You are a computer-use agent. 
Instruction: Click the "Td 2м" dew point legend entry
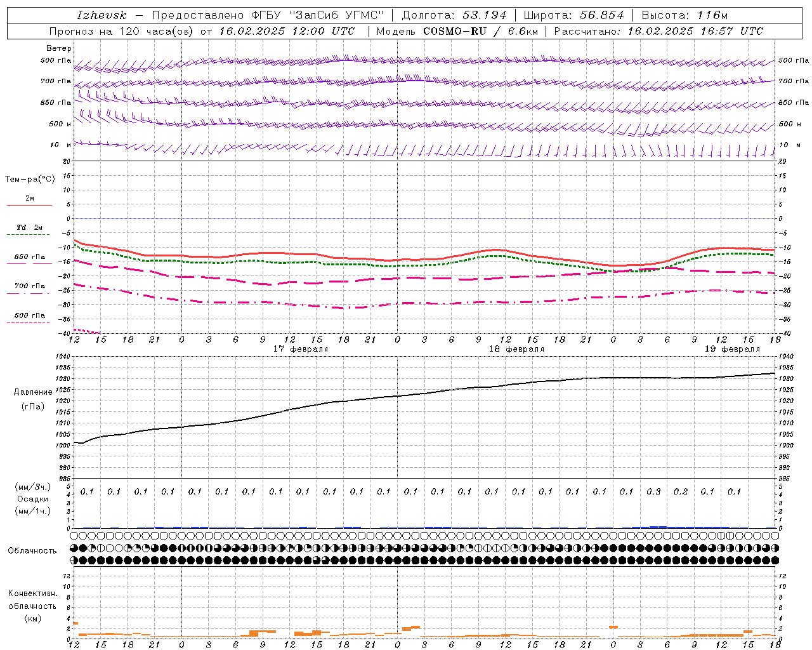30,227
